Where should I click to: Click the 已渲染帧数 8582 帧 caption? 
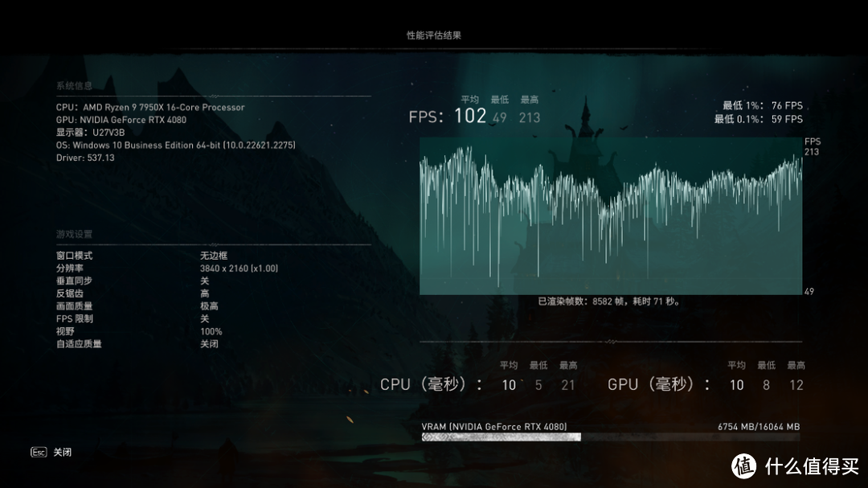pyautogui.click(x=609, y=301)
